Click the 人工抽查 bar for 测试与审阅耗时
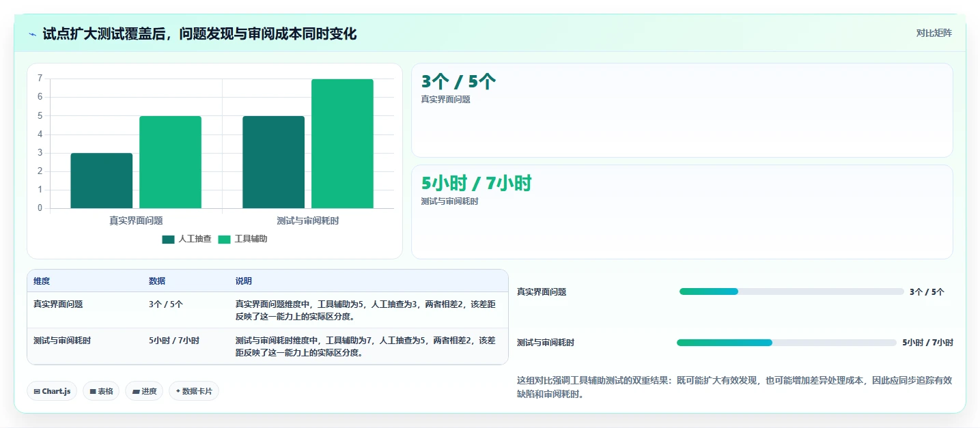Viewport: 980px width, 428px height. point(273,162)
